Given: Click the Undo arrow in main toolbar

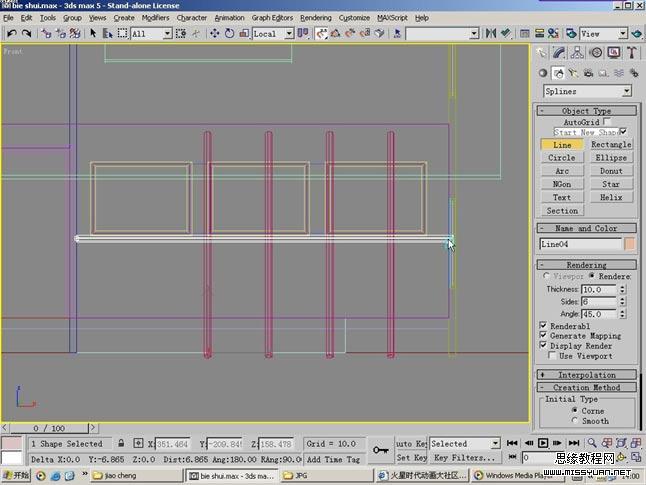Looking at the screenshot, I should pos(12,33).
